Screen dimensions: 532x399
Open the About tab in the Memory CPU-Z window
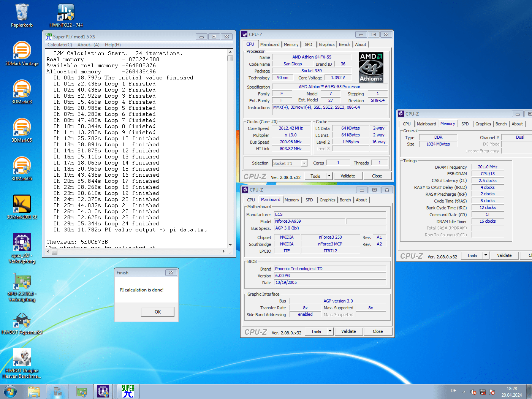tap(517, 124)
